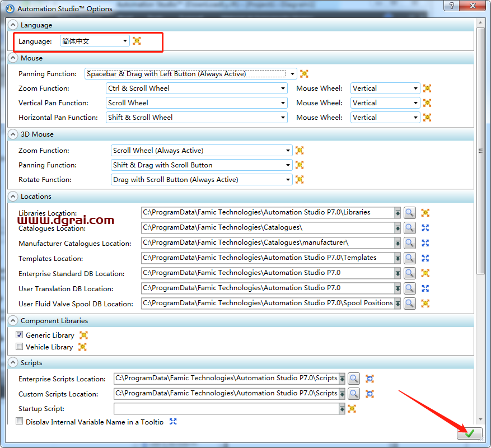
Task: Reset the Startup Script field
Action: pos(352,409)
